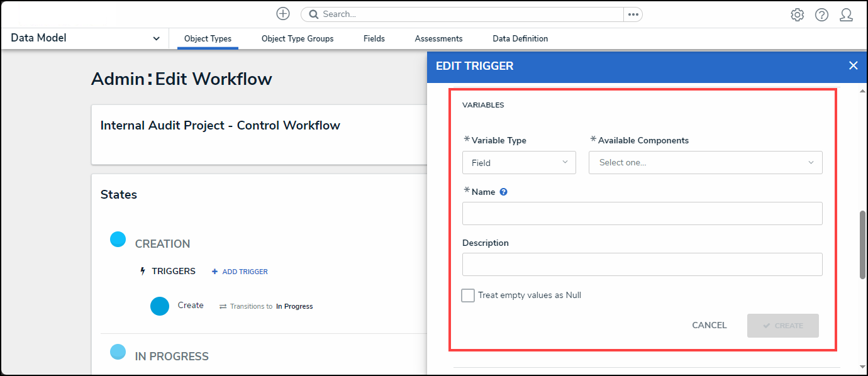Click the Creation state circle icon
This screenshot has height=376, width=868.
click(118, 240)
